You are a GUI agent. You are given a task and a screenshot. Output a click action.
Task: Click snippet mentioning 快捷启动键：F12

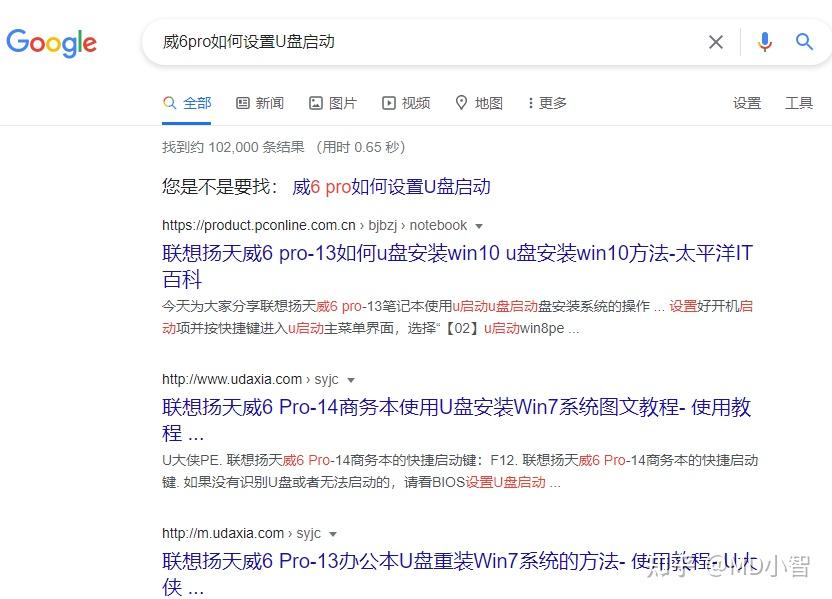(x=460, y=471)
